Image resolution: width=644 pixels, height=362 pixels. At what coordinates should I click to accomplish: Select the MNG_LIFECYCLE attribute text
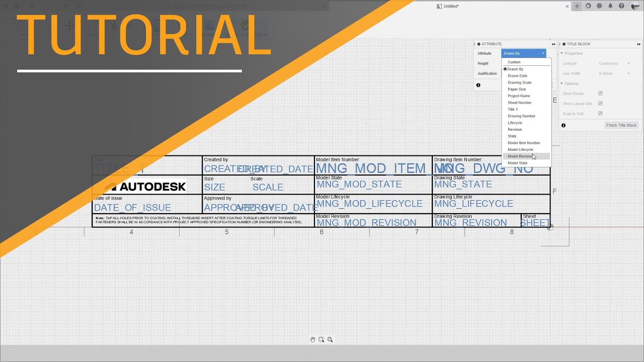[x=473, y=204]
